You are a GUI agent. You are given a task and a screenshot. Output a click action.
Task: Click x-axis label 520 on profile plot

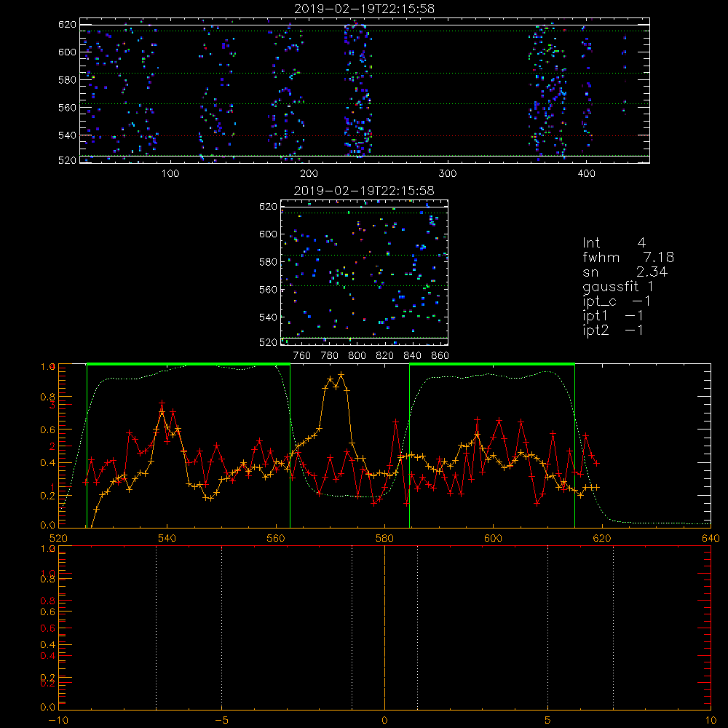(58, 538)
